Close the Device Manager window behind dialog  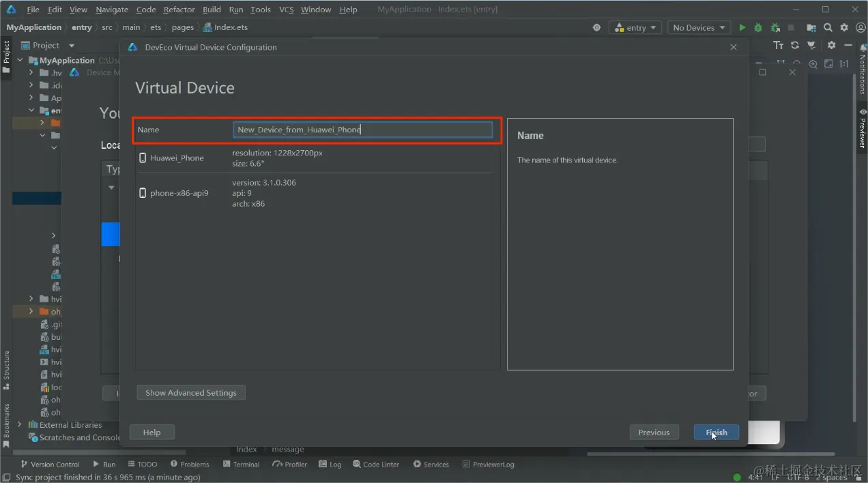pos(792,72)
